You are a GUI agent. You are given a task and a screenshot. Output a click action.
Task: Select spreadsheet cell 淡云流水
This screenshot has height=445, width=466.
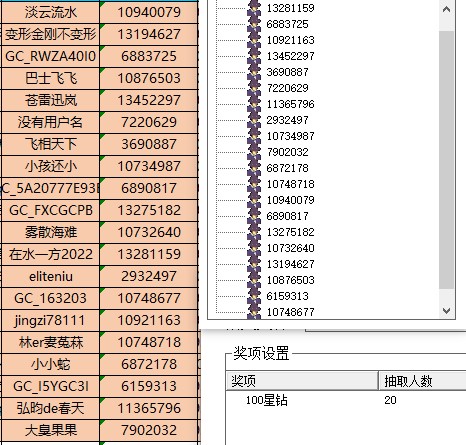click(x=50, y=12)
